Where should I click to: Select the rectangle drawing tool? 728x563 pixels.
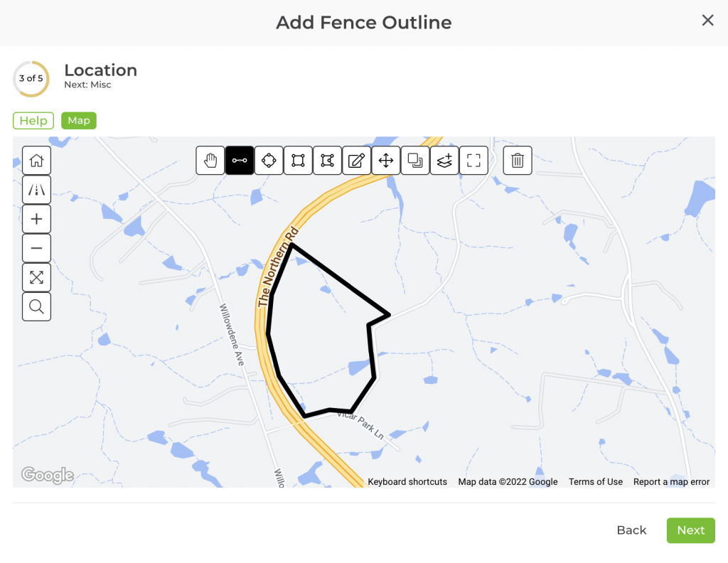(x=298, y=161)
